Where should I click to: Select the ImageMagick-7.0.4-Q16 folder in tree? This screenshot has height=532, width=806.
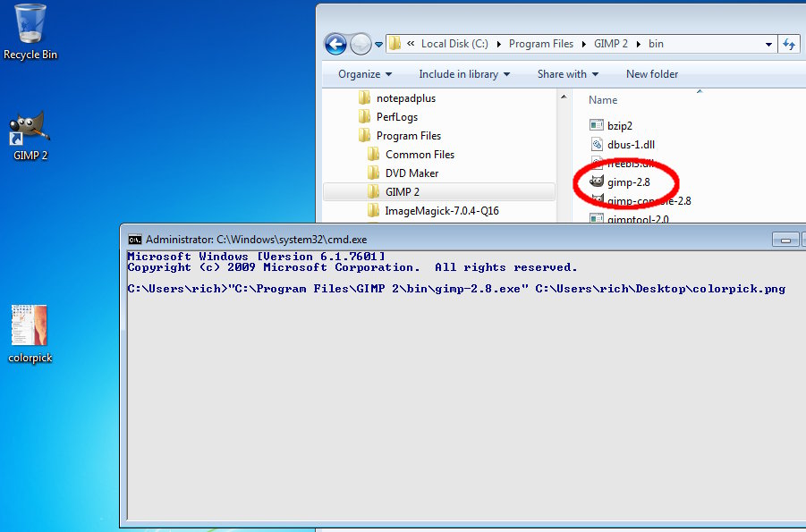(x=442, y=211)
